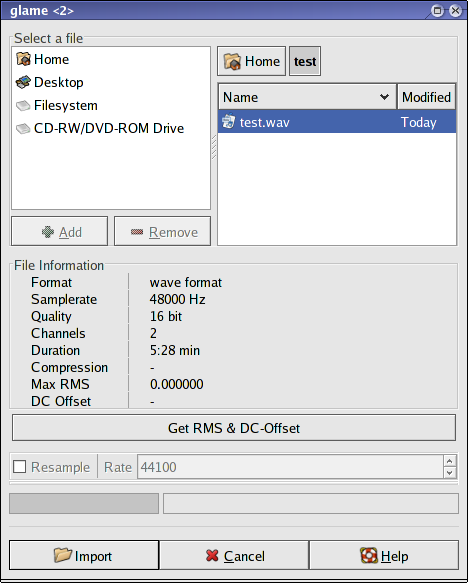Click the Get RMS & DC-Offset button

coord(234,428)
